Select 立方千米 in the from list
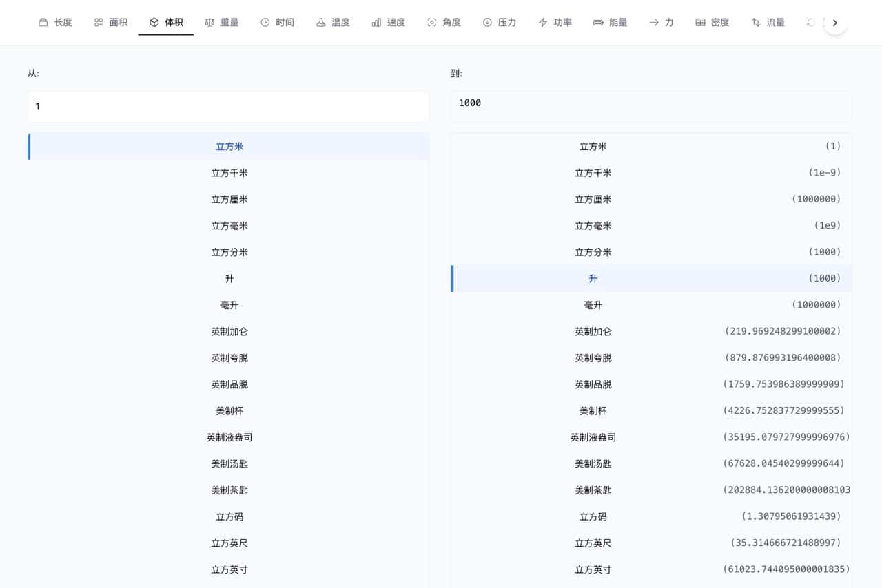 pyautogui.click(x=228, y=173)
